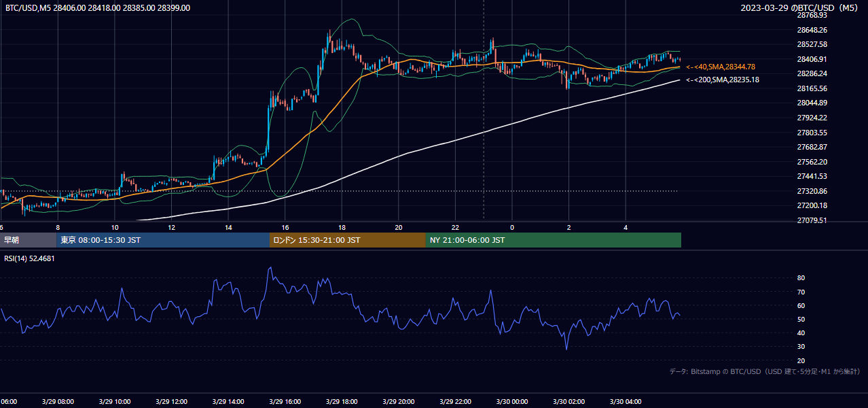Screen dimensions: 868x408
Task: Click the NY 21:00-06:00 JST session bar
Action: (554, 240)
